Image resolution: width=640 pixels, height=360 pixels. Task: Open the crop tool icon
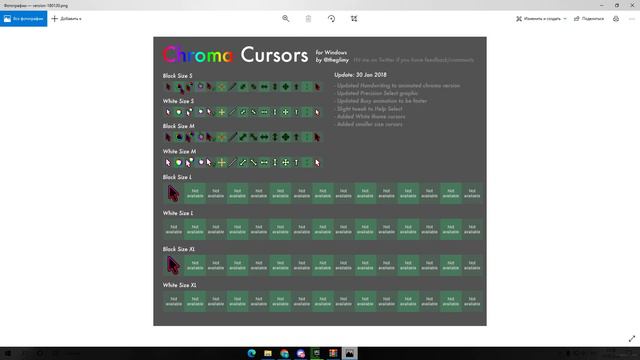click(354, 19)
